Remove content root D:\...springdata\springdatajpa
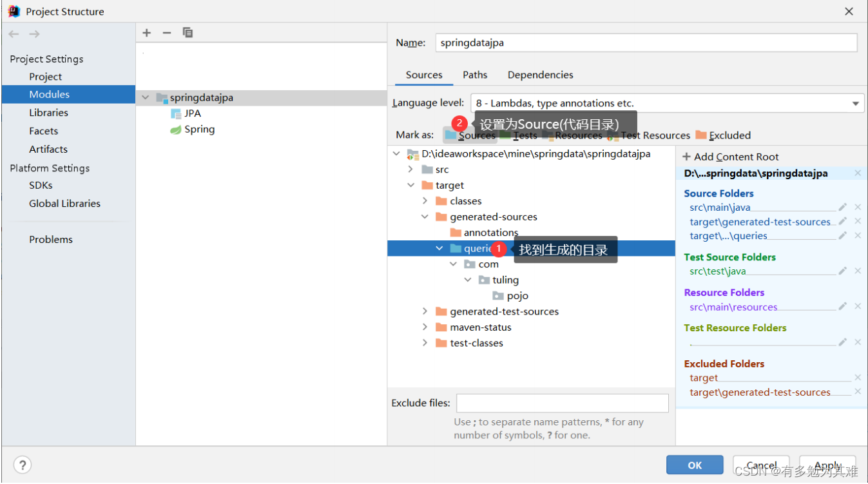The width and height of the screenshot is (868, 484). coord(858,173)
